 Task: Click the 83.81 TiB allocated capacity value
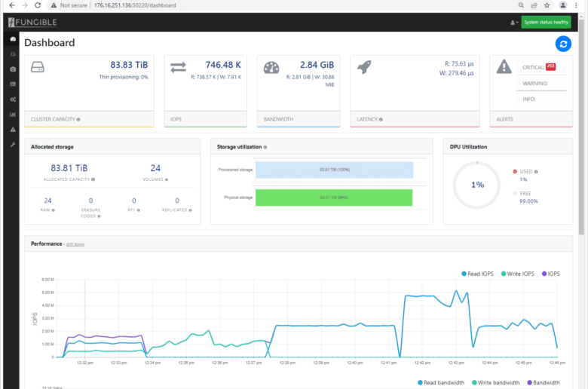click(x=69, y=168)
